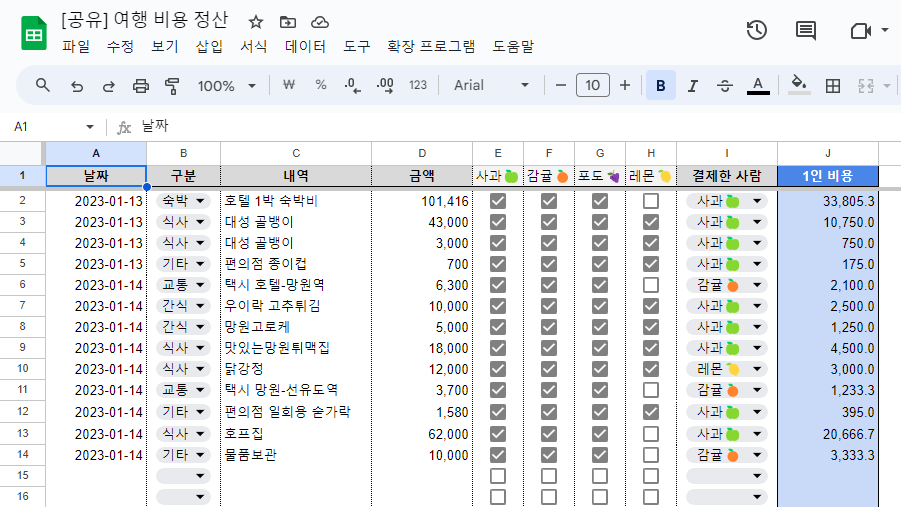Uncheck 사과 checkbox for 호텔 1박 숙박비 row

(x=498, y=201)
